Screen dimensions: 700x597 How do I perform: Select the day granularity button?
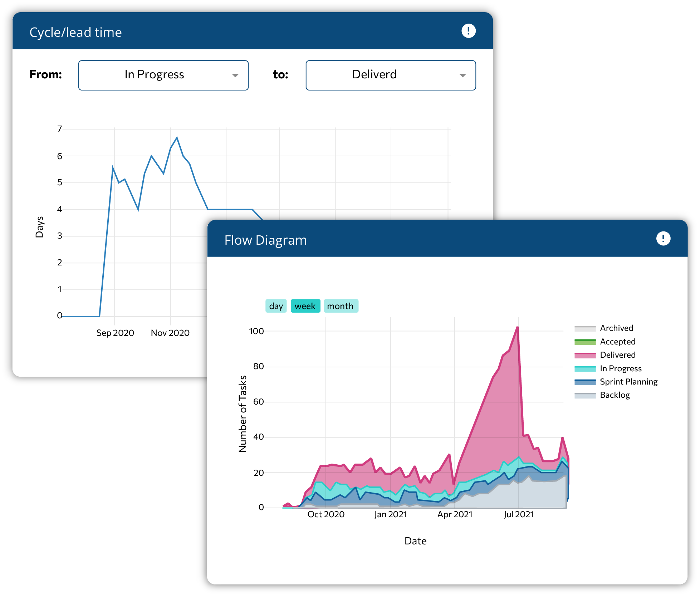pyautogui.click(x=276, y=306)
